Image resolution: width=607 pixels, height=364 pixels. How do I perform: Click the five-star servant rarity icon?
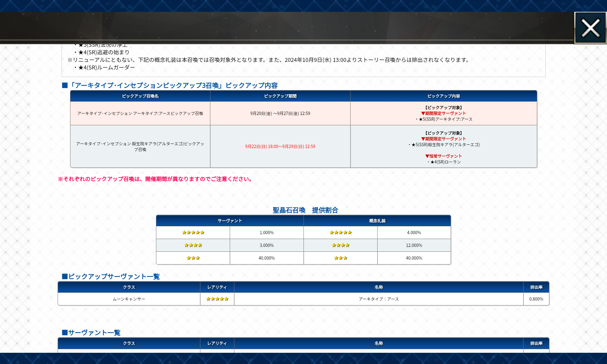coord(193,233)
